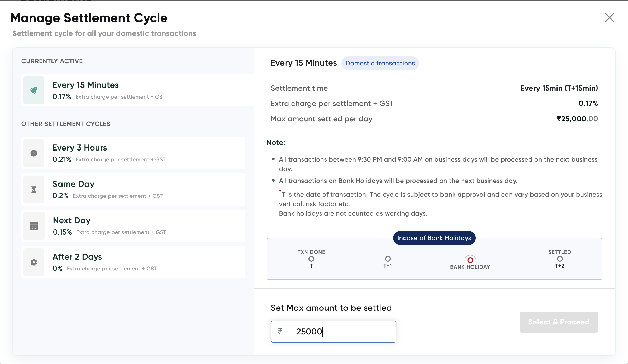Click the T+1 timeline marker
The height and width of the screenshot is (364, 628).
click(388, 259)
